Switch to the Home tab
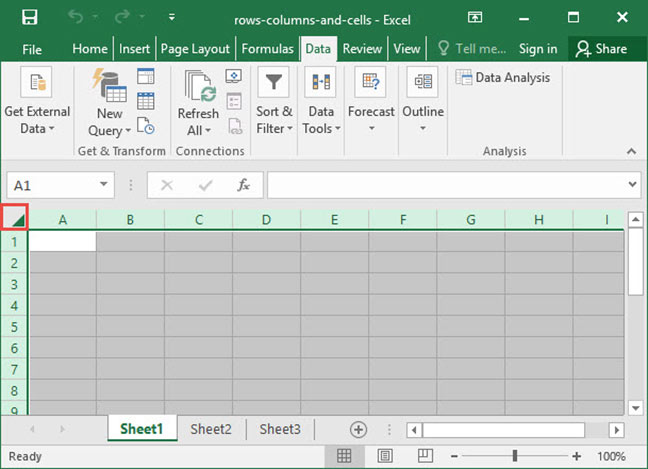Image resolution: width=648 pixels, height=469 pixels. (90, 49)
